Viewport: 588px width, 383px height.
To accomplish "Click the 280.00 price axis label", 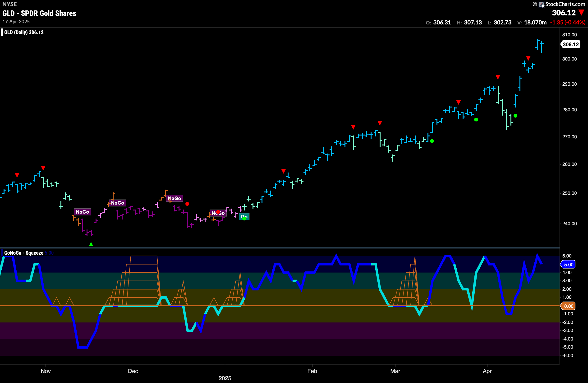I will 570,110.
